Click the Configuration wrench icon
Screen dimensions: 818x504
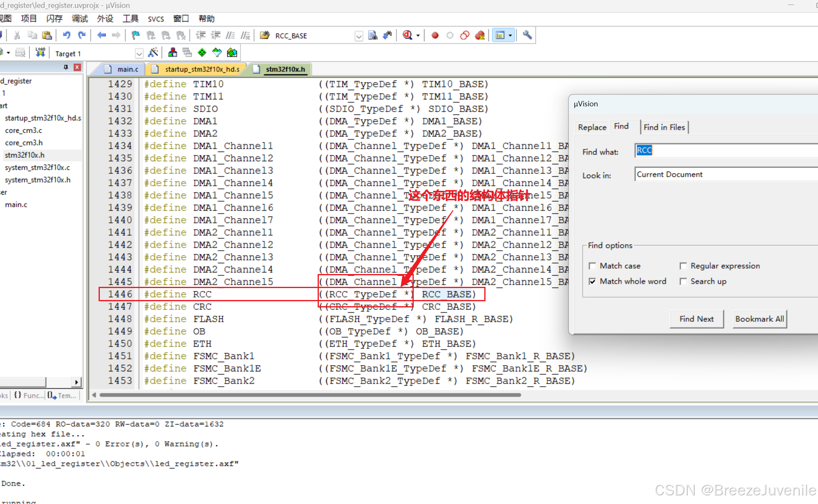click(x=527, y=35)
